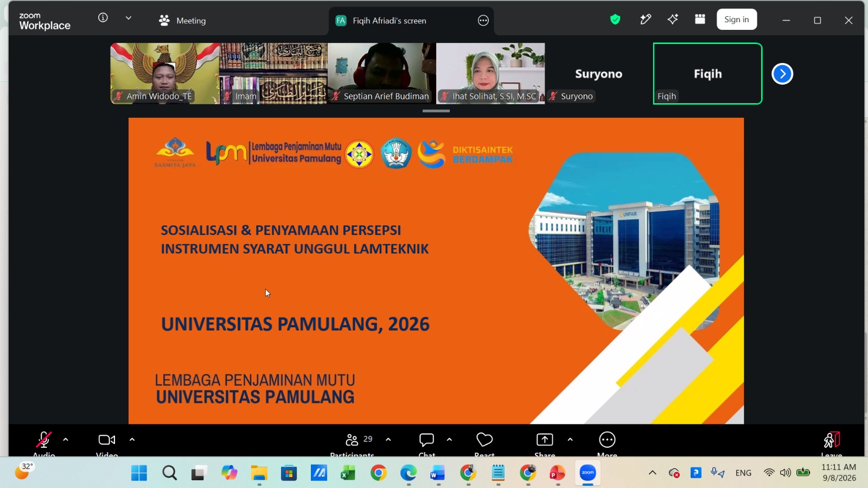This screenshot has height=488, width=868.
Task: Click the slide text "LEMBAGA PENJAMINAN MUTU"
Action: [x=255, y=380]
